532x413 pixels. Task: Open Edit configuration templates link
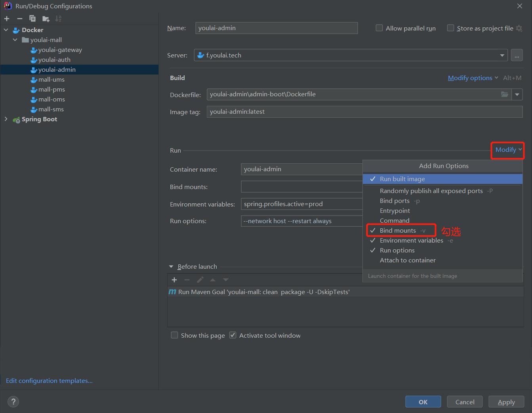49,381
